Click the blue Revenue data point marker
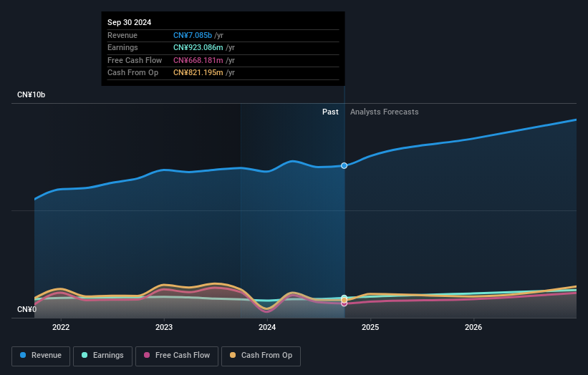This screenshot has width=588, height=375. click(344, 165)
